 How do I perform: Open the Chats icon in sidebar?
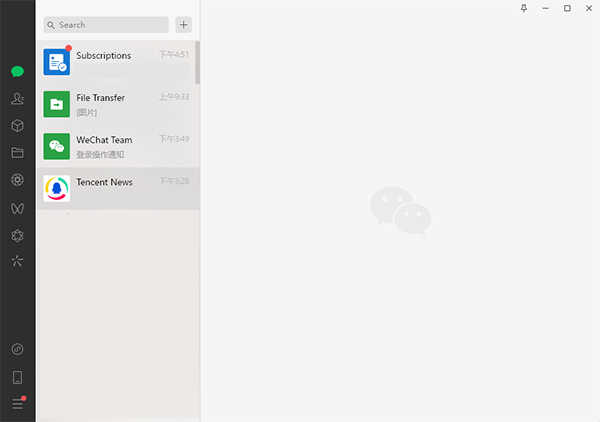17,72
